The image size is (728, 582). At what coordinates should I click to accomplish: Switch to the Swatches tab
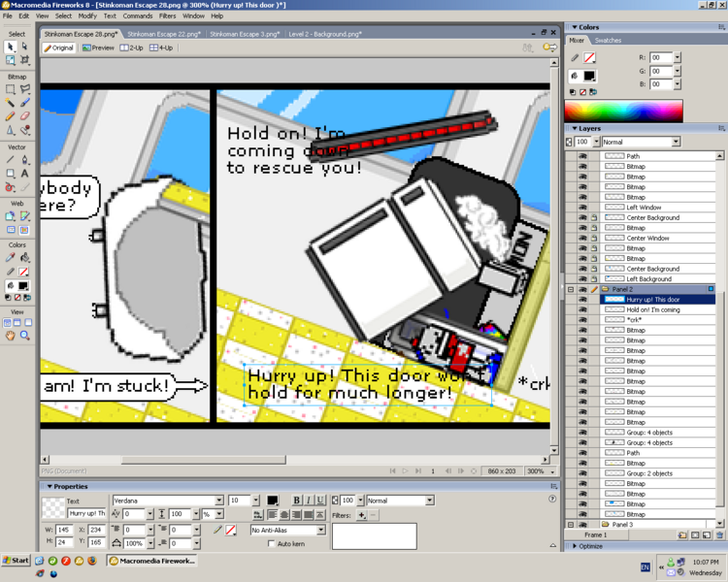pyautogui.click(x=608, y=41)
